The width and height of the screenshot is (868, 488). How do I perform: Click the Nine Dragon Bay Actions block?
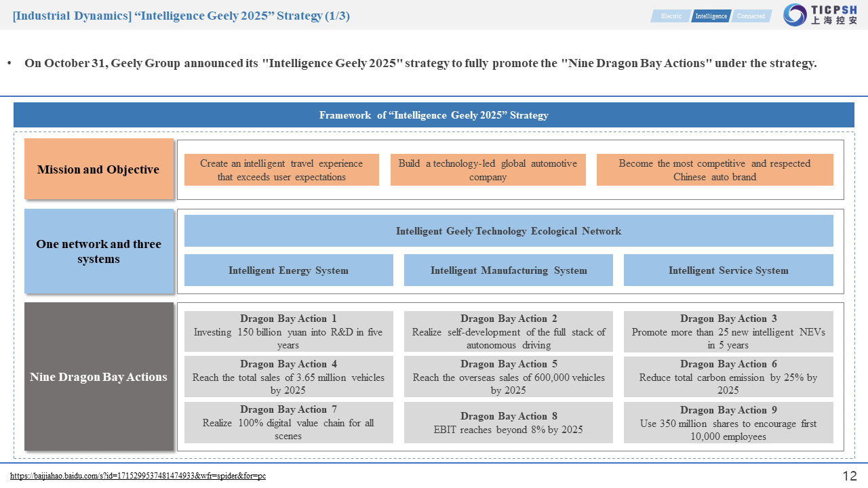[x=99, y=377]
